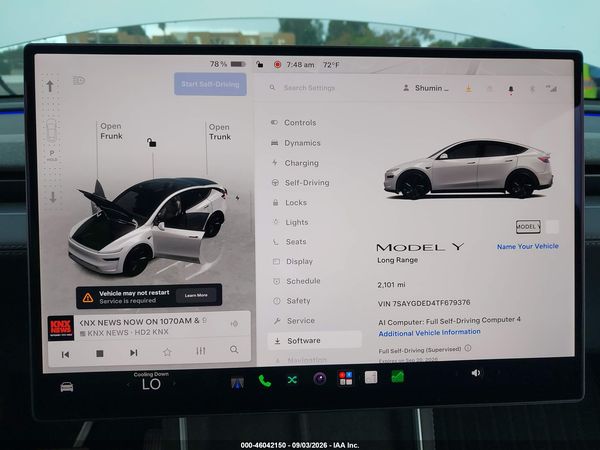This screenshot has height=450, width=600.
Task: Tap the Start Self-Driving button
Action: pyautogui.click(x=210, y=84)
